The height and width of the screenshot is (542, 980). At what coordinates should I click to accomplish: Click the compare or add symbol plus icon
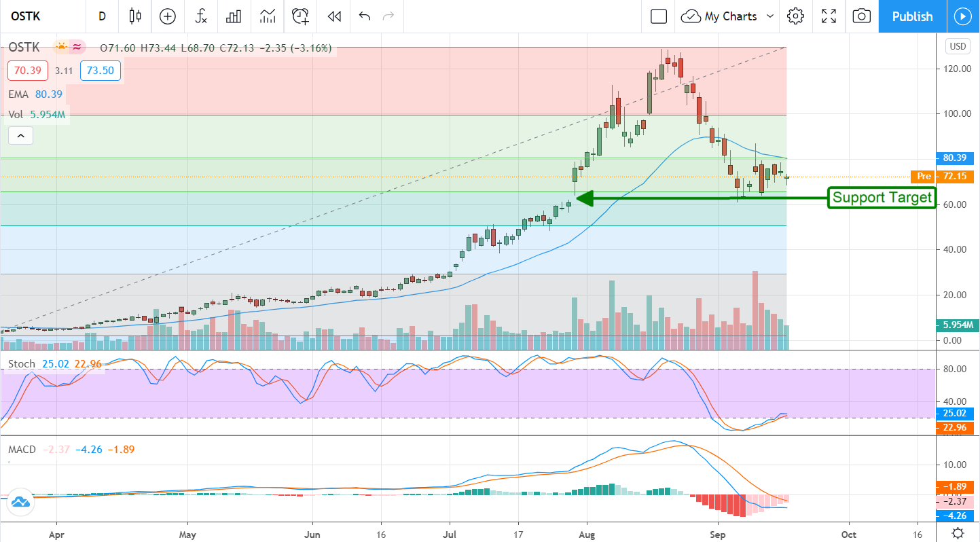(x=168, y=16)
